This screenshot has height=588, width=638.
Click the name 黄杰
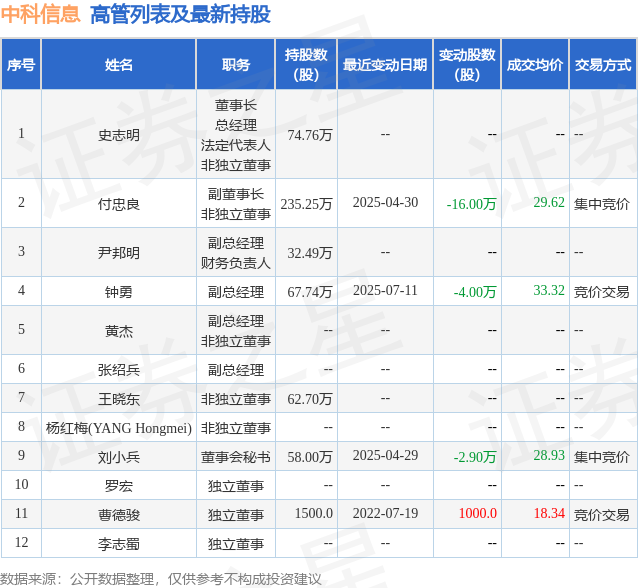click(x=118, y=331)
